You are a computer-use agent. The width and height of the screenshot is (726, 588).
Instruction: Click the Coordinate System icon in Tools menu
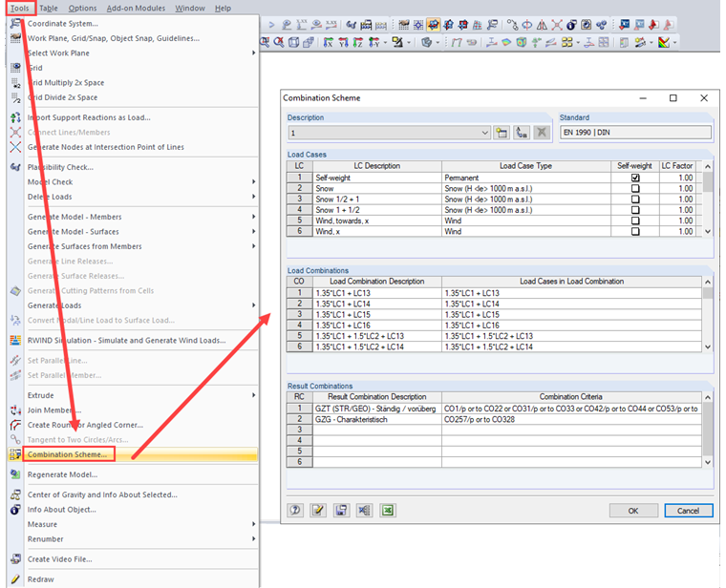15,23
